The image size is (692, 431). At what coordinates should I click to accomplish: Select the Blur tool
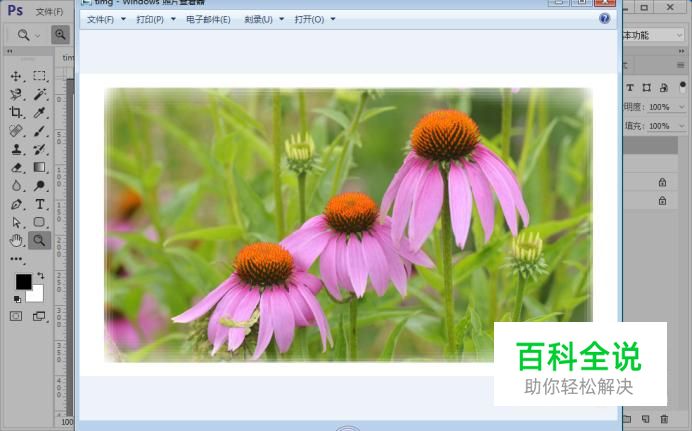(16, 186)
